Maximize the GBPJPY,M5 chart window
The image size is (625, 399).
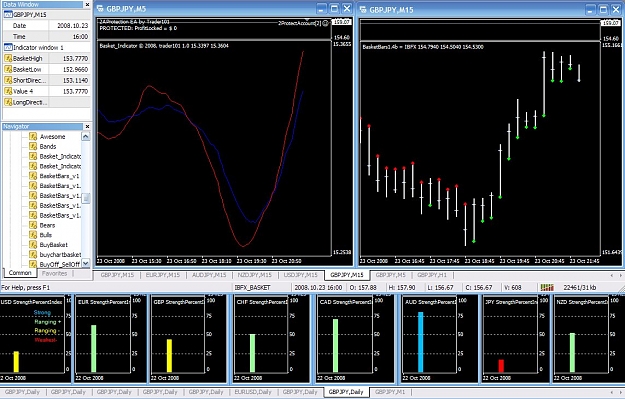pos(334,8)
